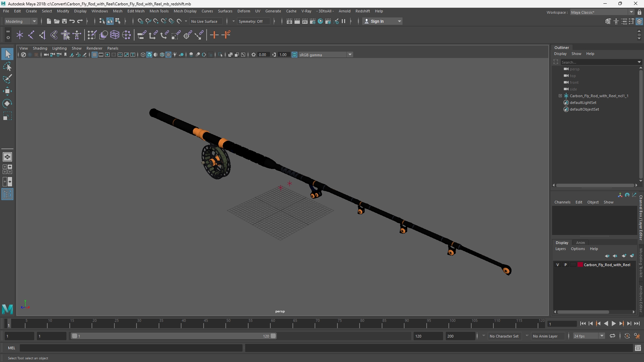Image resolution: width=644 pixels, height=362 pixels.
Task: Step forward one frame
Action: [629, 323]
